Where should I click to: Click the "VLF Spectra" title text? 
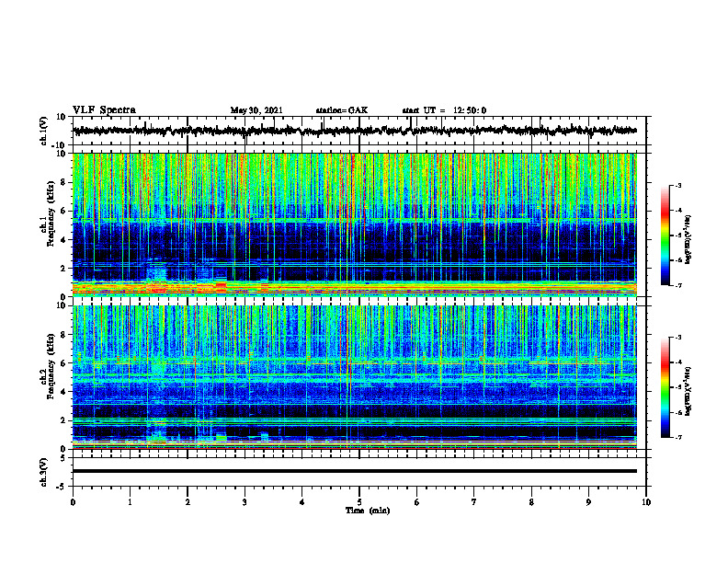(x=104, y=110)
